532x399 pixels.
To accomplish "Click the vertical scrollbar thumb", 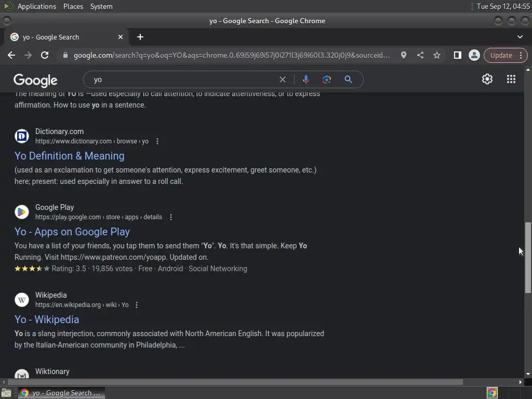I will pyautogui.click(x=528, y=258).
